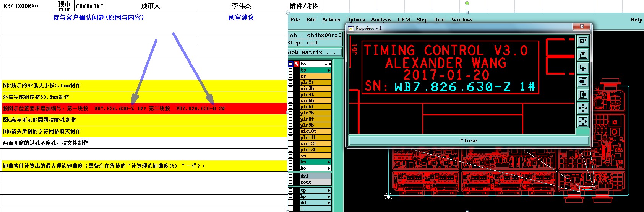Select the pln8t layer row
Image resolution: width=644 pixels, height=212 pixels.
pos(315,119)
